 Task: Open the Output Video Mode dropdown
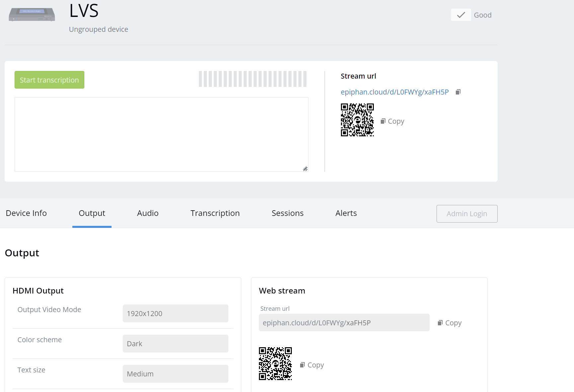click(x=175, y=313)
